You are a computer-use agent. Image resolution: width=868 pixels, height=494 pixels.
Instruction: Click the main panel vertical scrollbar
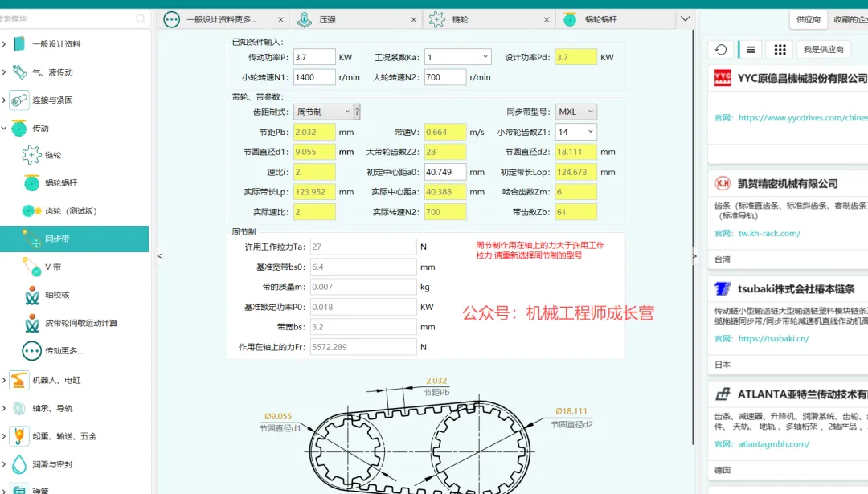pyautogui.click(x=693, y=238)
